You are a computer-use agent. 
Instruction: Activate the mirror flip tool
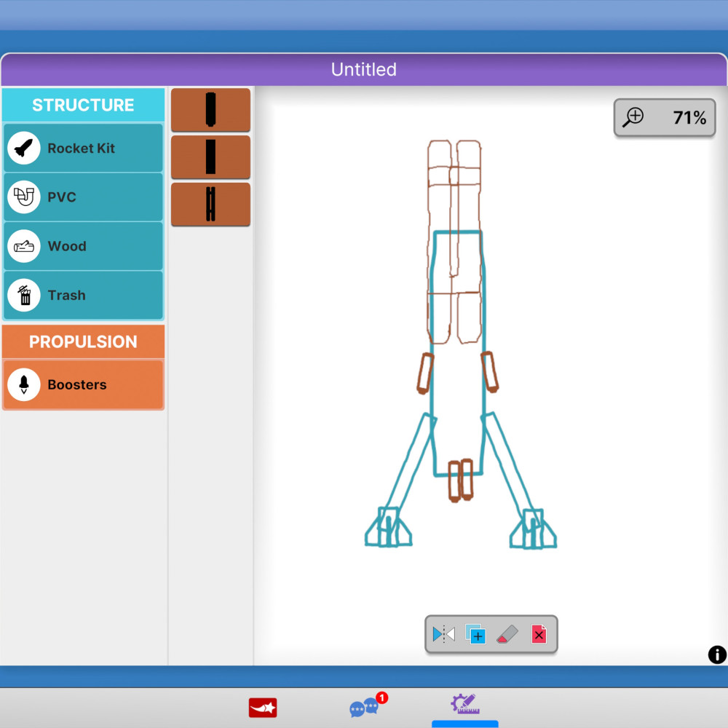point(443,634)
